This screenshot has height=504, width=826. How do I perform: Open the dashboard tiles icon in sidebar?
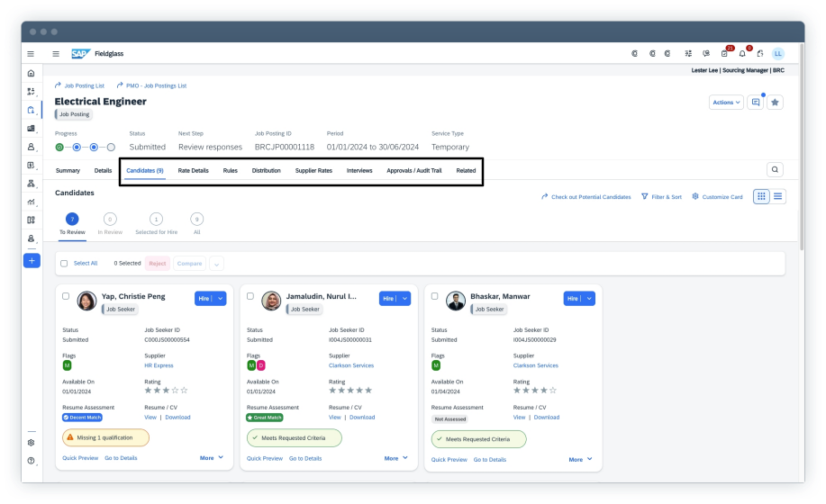pos(32,220)
